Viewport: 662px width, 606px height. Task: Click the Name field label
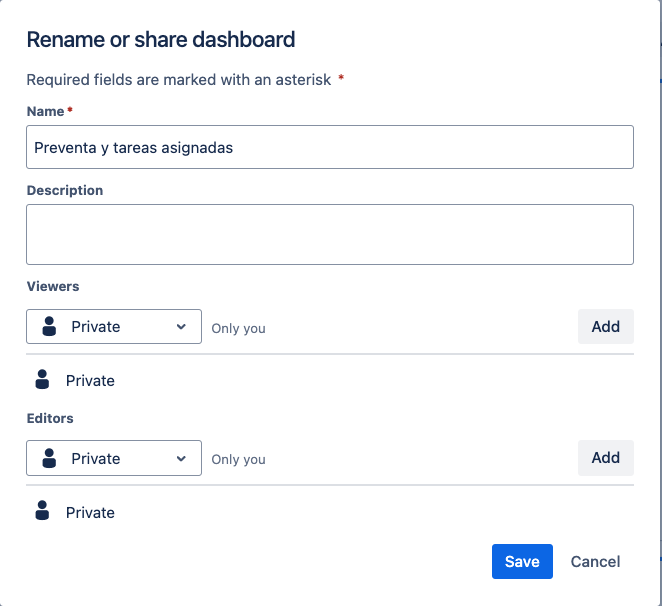(46, 111)
